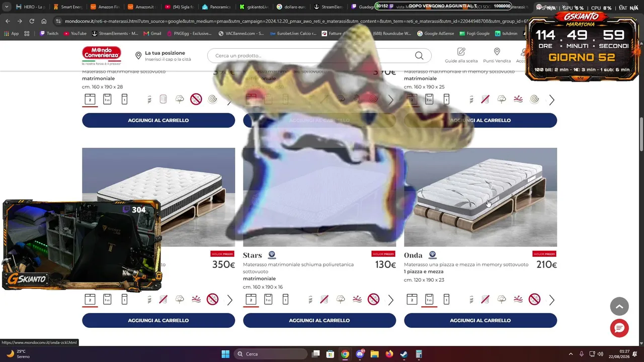The image size is (644, 362).
Task: Open Punti Vendita store locator
Action: [x=497, y=55]
